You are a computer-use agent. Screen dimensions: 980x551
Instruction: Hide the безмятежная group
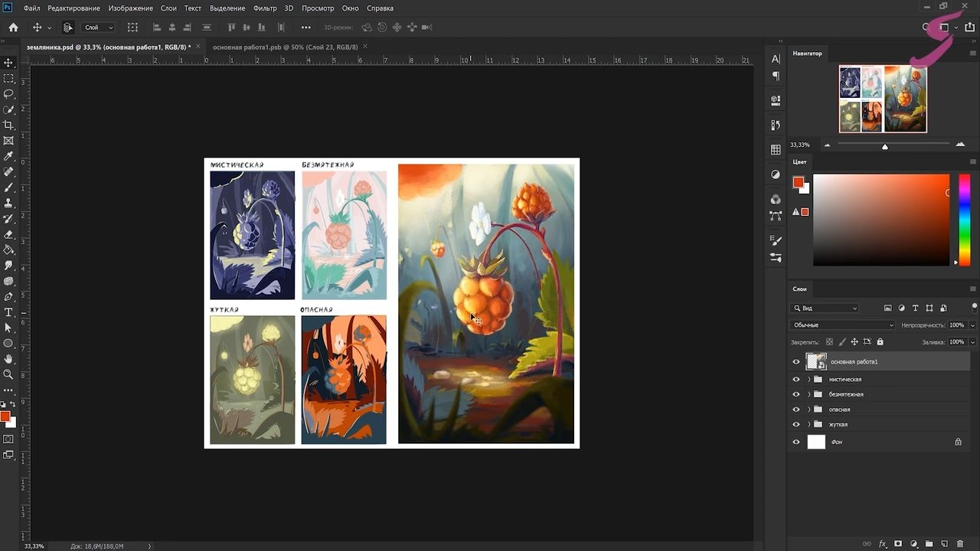coord(796,394)
